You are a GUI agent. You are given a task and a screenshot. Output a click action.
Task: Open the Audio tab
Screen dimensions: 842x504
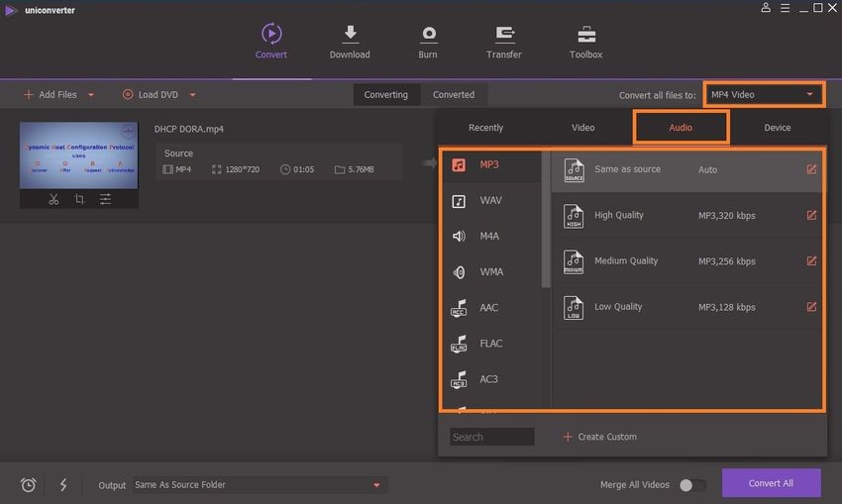(x=681, y=128)
